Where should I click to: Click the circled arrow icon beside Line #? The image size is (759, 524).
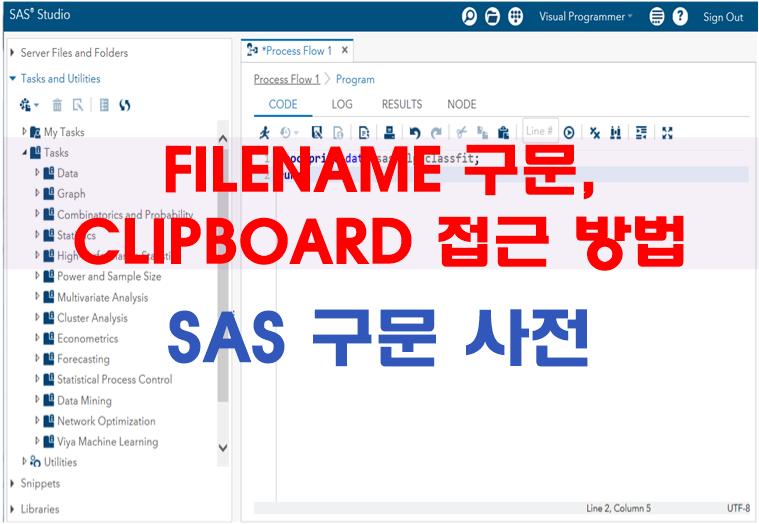[x=569, y=133]
